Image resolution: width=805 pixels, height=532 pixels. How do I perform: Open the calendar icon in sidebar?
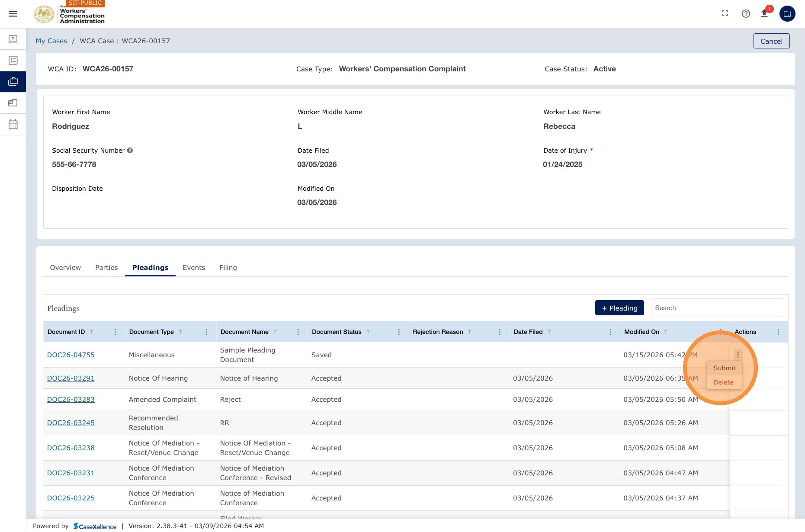coord(13,125)
